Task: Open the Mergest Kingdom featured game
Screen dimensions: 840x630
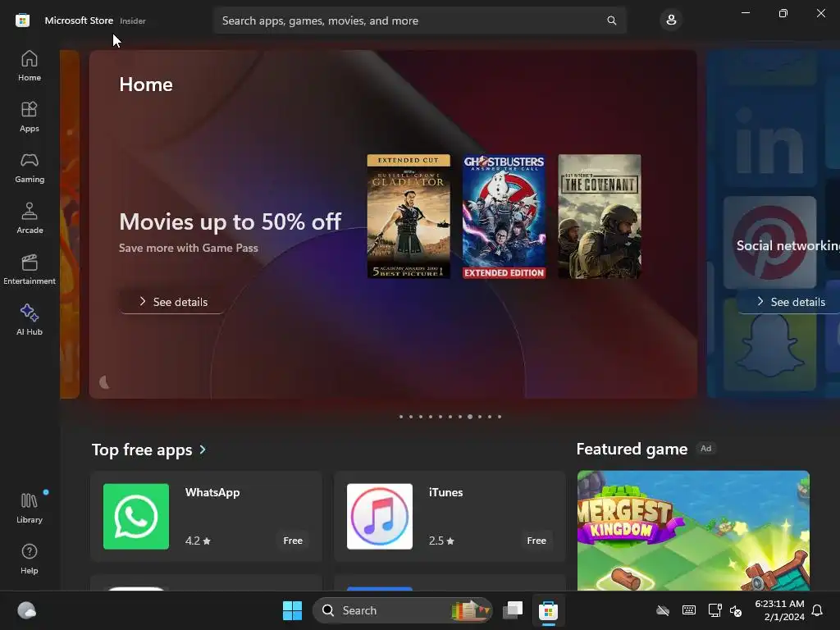Action: coord(693,531)
